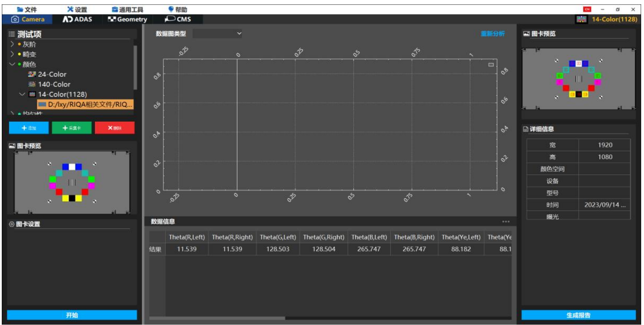Select the D:/lxy/RIQA file tree item

click(x=85, y=105)
